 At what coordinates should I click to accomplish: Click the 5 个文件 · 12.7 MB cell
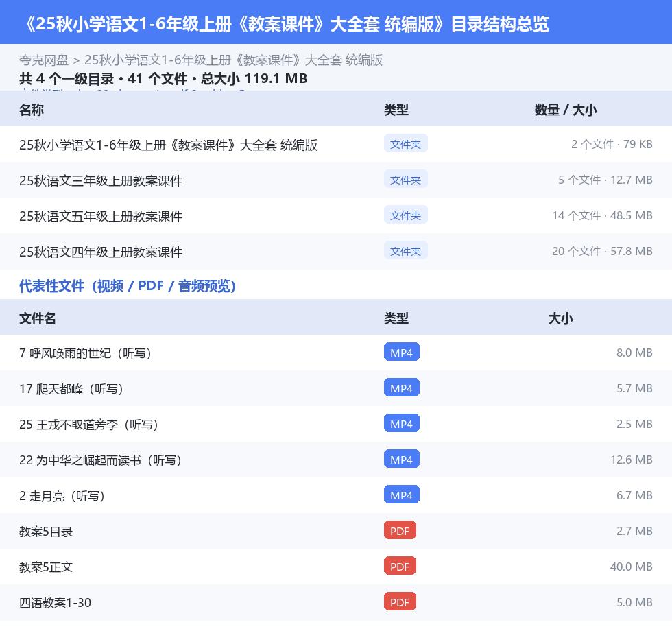pos(605,180)
